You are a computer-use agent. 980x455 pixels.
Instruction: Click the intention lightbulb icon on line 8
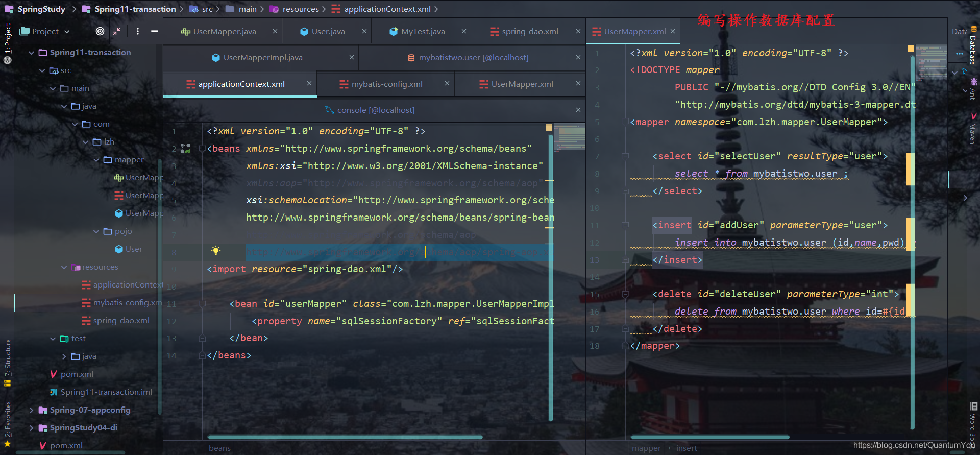tap(216, 250)
